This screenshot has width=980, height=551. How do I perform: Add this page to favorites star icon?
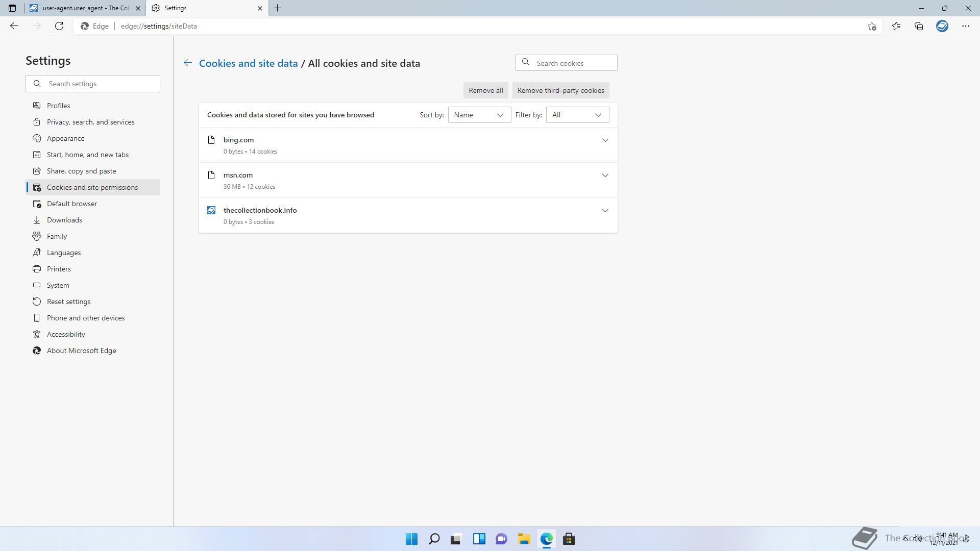[x=872, y=26]
